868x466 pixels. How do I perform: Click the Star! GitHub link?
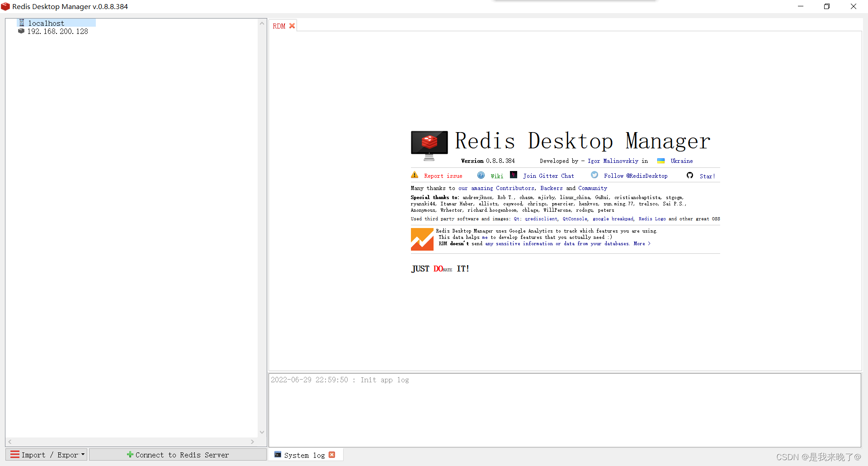708,176
